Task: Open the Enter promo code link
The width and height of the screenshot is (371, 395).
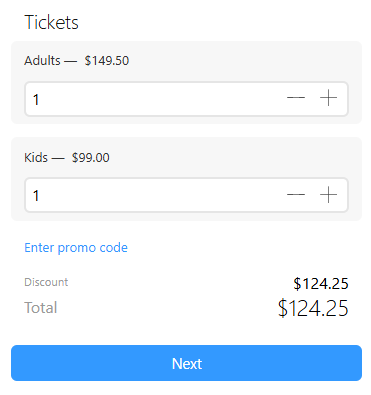Action: 76,248
